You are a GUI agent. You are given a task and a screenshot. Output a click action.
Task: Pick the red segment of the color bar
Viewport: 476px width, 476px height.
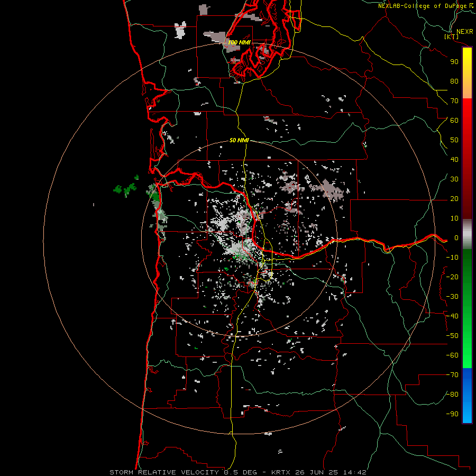tap(467, 159)
